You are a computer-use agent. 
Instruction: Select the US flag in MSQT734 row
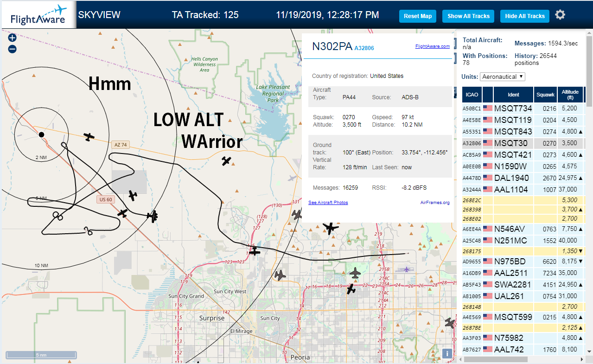[x=488, y=108]
